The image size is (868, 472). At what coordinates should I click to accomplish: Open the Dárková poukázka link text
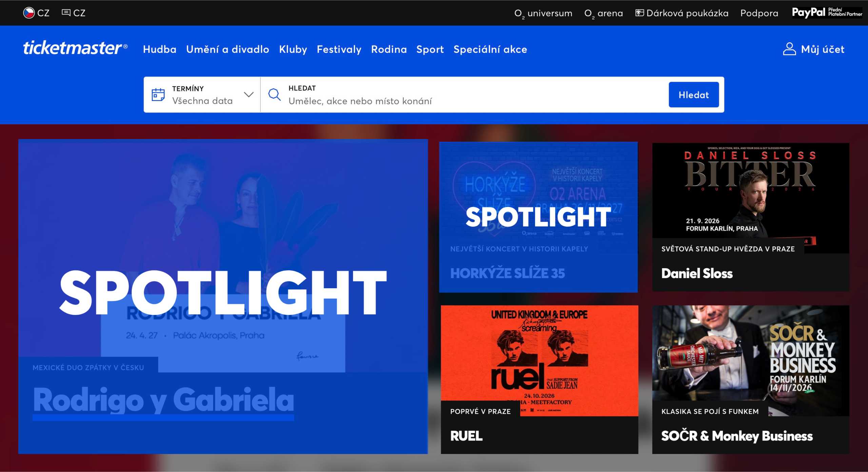tap(687, 13)
